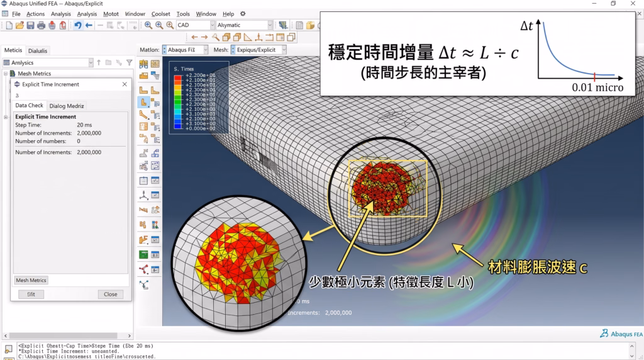Click the button left of Close in dialog
This screenshot has height=360, width=644.
[x=31, y=295]
